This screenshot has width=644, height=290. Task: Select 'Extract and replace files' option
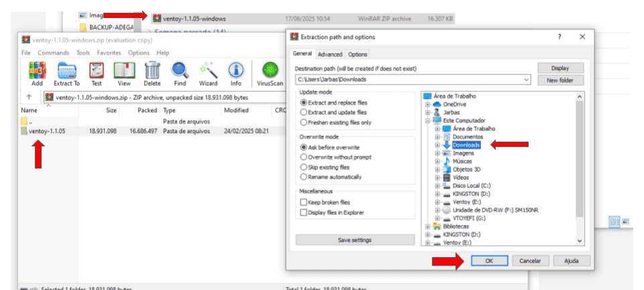304,102
